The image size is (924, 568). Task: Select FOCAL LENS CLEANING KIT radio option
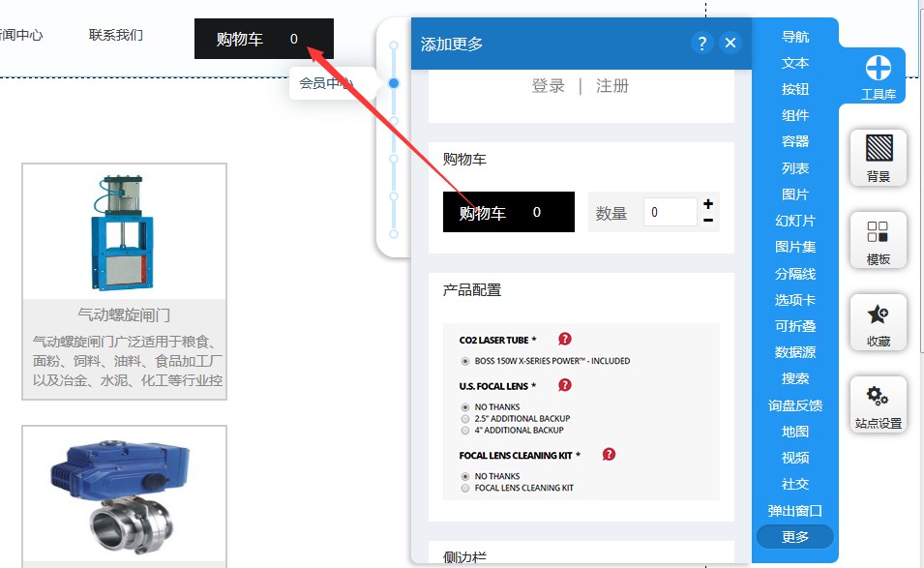pyautogui.click(x=465, y=488)
